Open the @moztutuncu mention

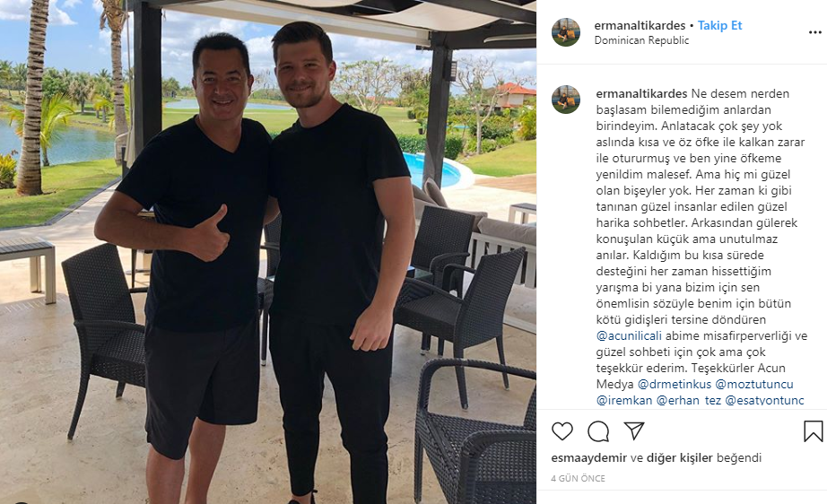coord(754,385)
